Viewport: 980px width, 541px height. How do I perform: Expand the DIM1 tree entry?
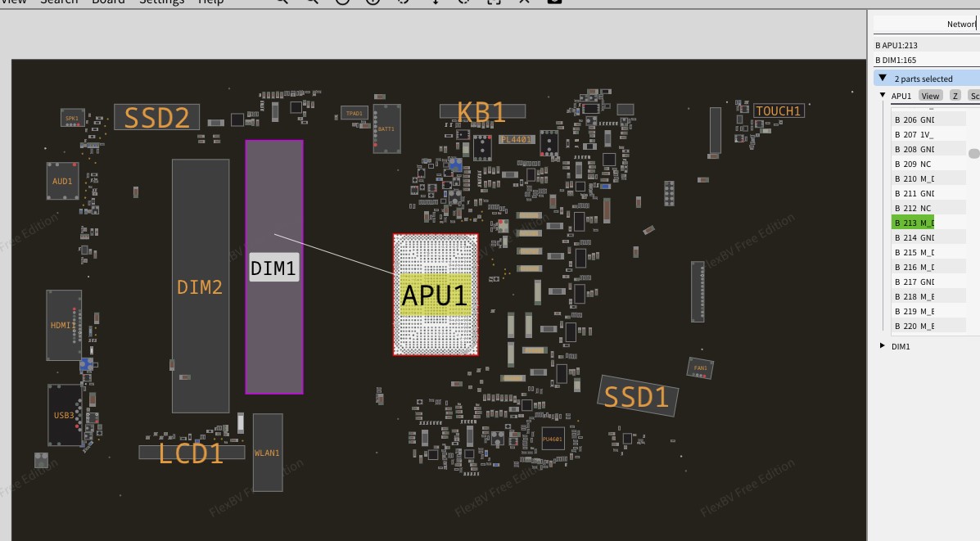[883, 345]
